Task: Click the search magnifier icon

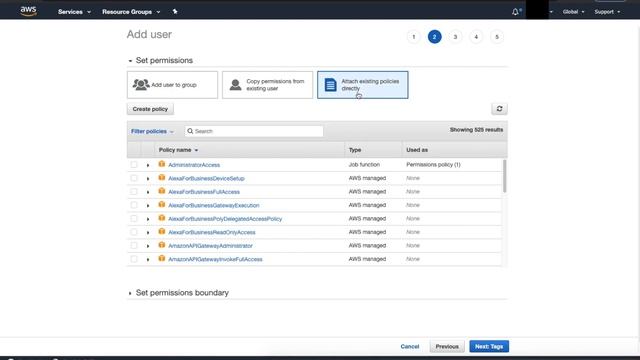Action: point(190,131)
